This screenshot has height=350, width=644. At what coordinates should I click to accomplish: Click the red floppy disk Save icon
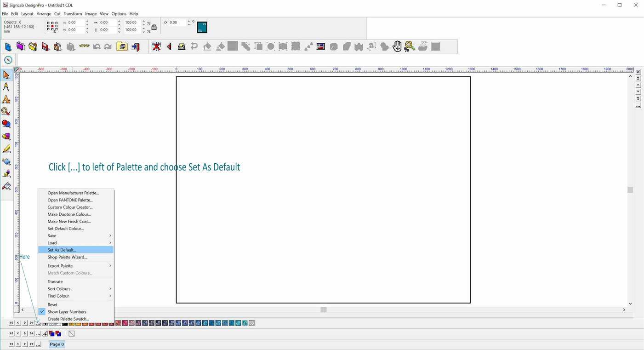[x=45, y=46]
